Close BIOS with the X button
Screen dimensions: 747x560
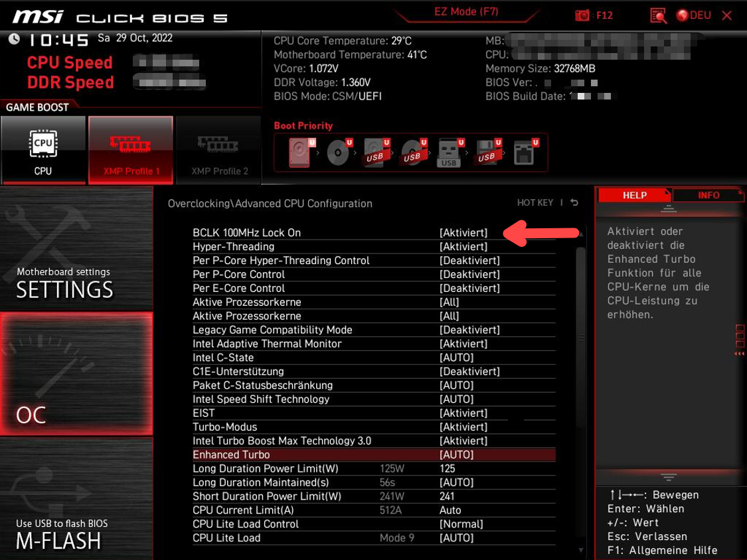727,16
